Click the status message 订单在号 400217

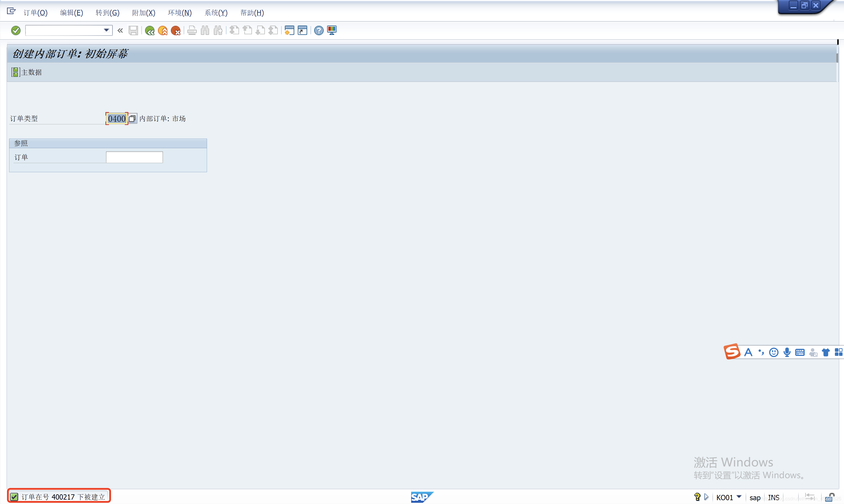tap(63, 497)
